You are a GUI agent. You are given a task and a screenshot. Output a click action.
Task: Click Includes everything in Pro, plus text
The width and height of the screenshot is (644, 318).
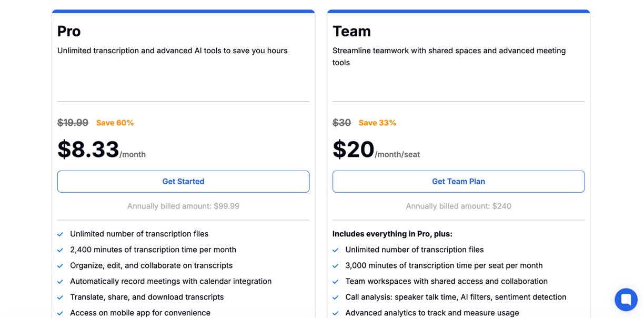[x=392, y=234]
